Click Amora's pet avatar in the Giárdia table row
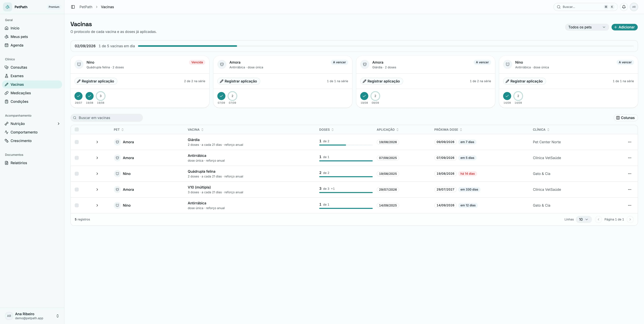The image size is (644, 324). tap(117, 142)
